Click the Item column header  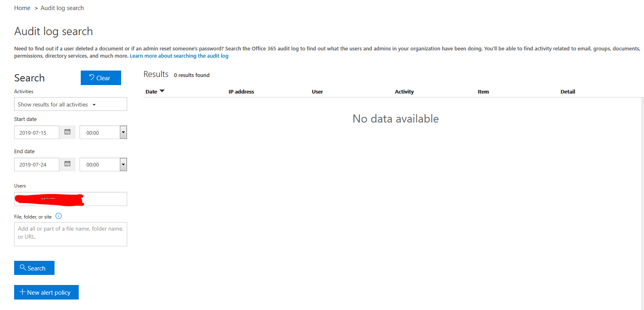483,92
